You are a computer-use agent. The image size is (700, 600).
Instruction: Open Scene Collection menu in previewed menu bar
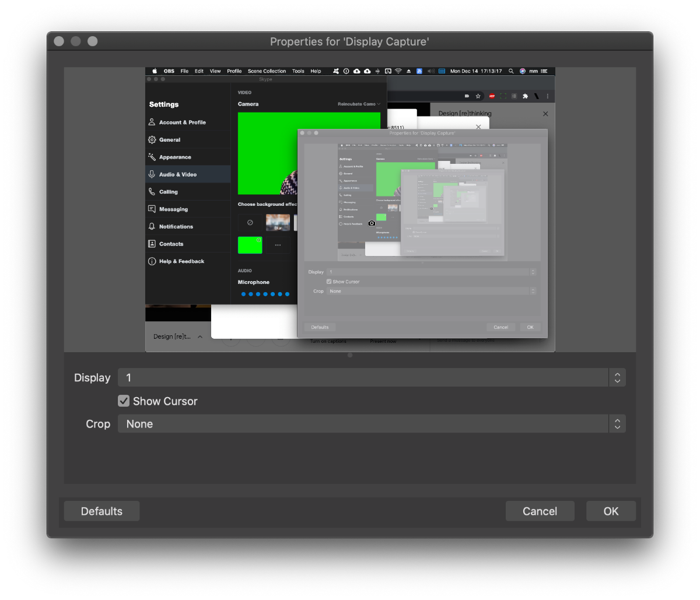(267, 71)
